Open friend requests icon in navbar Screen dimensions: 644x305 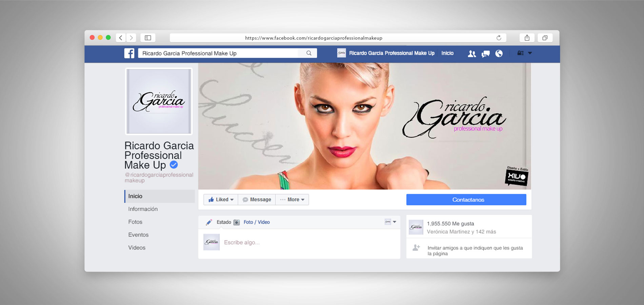[471, 54]
